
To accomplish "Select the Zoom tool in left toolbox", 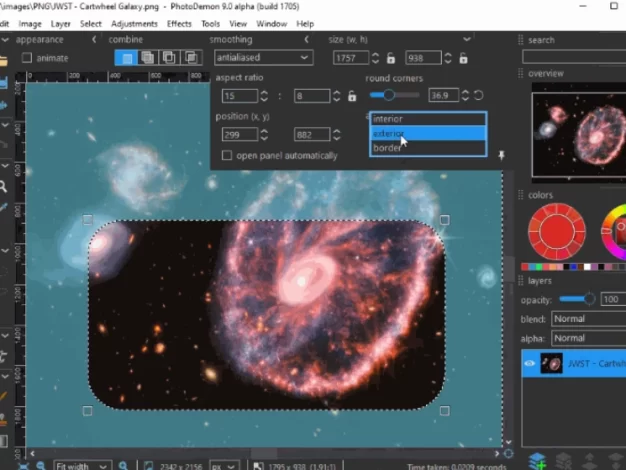I will [3, 186].
